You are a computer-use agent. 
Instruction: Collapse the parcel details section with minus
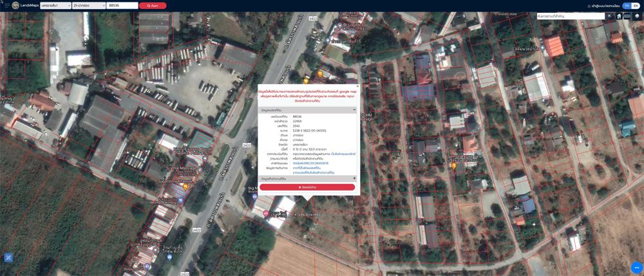(354, 110)
